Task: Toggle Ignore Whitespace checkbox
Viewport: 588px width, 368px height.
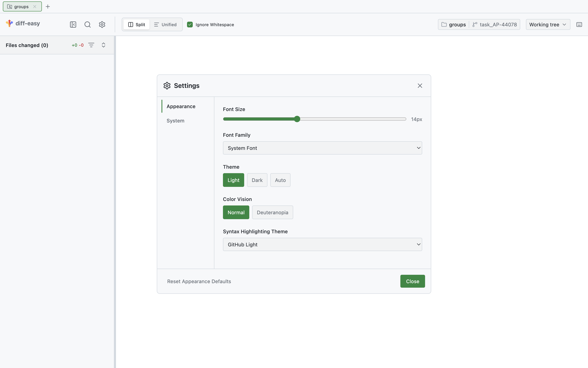Action: (x=190, y=25)
